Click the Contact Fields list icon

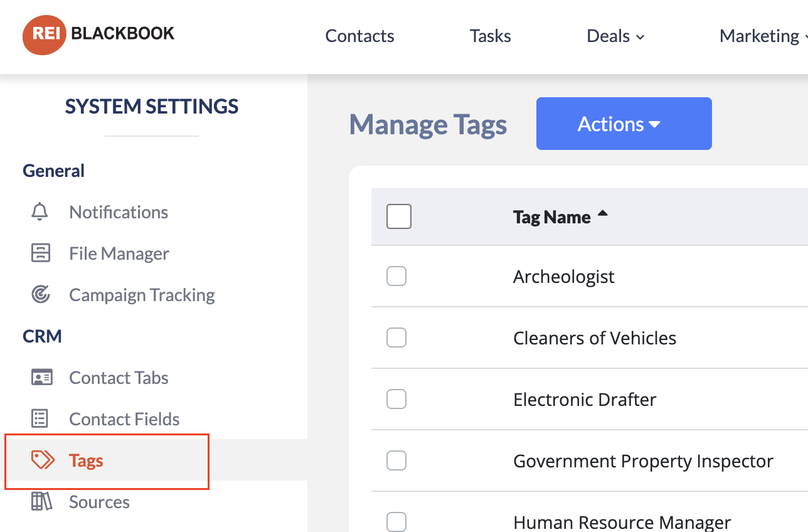coord(40,419)
